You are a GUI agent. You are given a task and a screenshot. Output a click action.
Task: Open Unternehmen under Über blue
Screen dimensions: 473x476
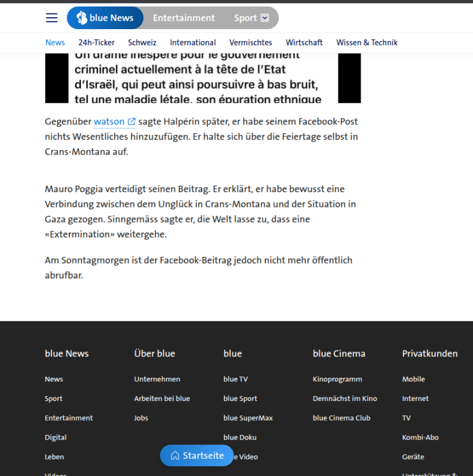point(157,379)
